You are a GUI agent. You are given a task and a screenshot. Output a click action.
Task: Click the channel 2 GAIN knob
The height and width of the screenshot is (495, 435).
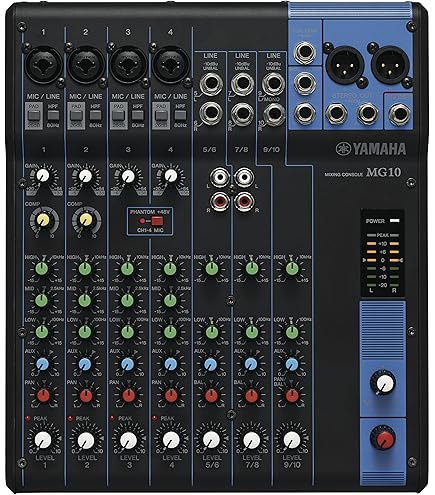tap(85, 175)
